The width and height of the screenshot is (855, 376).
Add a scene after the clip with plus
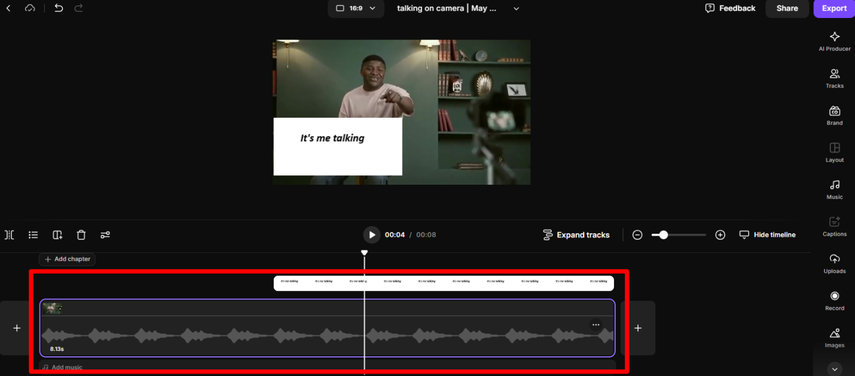(x=638, y=328)
